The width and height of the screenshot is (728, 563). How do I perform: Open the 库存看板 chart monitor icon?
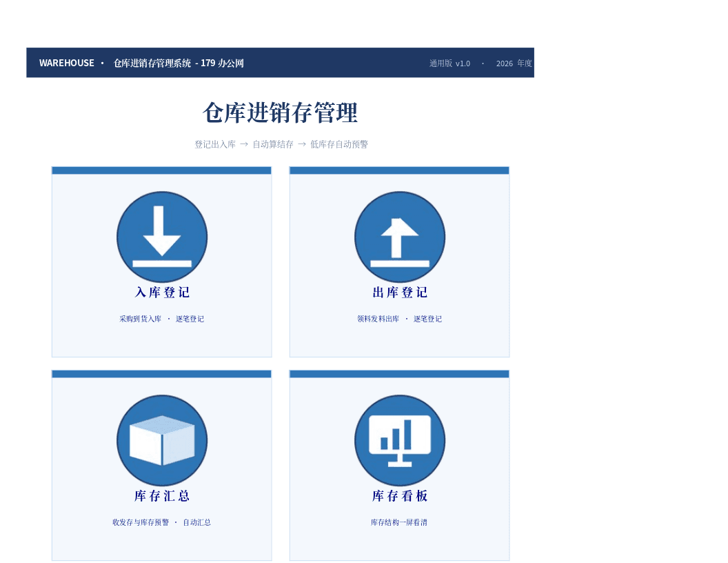tap(400, 440)
